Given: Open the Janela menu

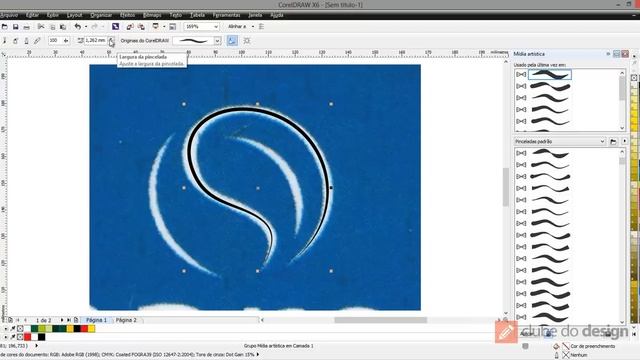Looking at the screenshot, I should coord(255,15).
